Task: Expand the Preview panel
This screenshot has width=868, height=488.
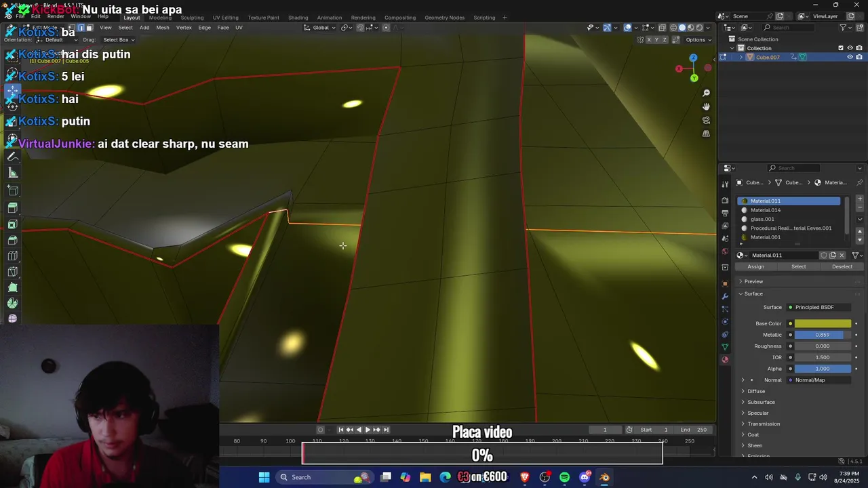Action: point(753,281)
